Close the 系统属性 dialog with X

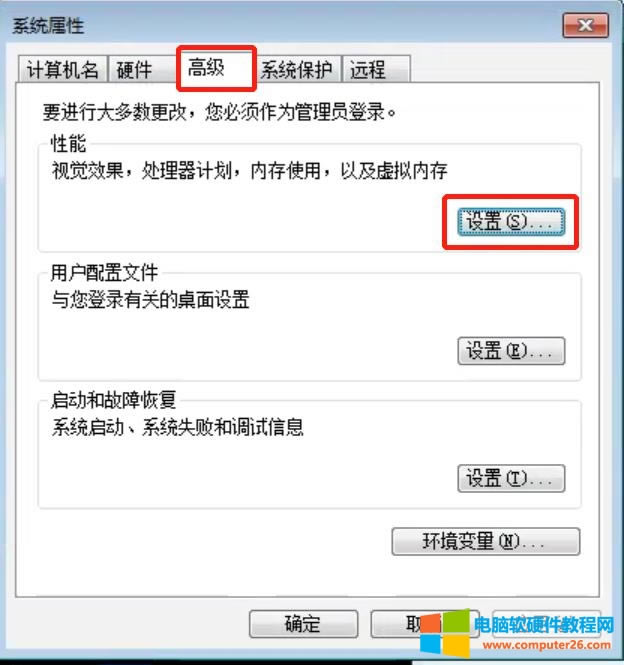(x=586, y=25)
